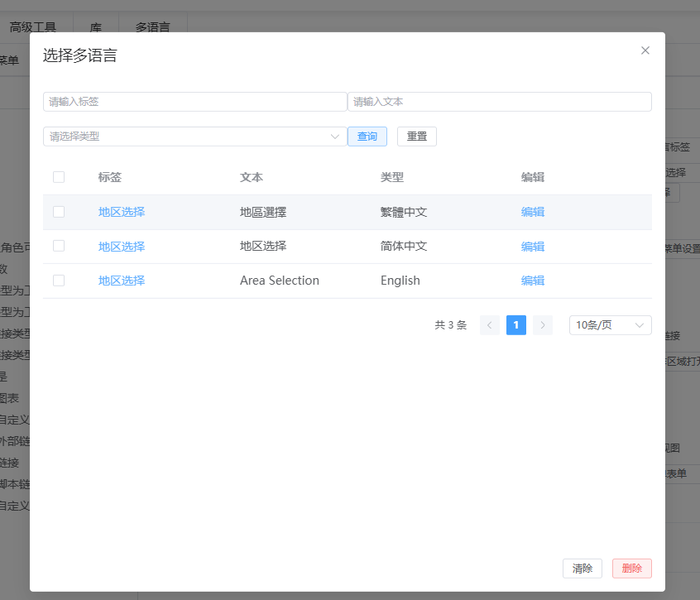The width and height of the screenshot is (700, 600).
Task: Click the 清除 button
Action: coord(583,569)
